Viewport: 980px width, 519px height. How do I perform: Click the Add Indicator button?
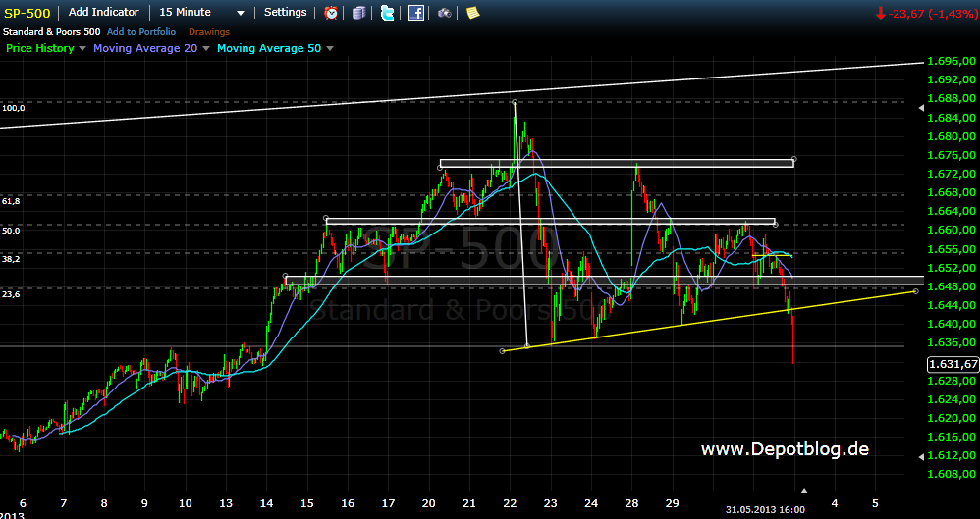click(x=104, y=12)
